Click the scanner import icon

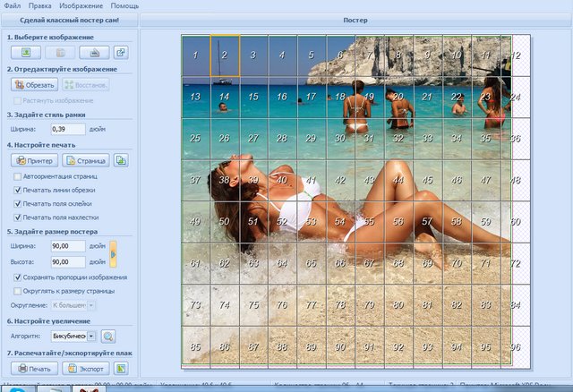[96, 52]
